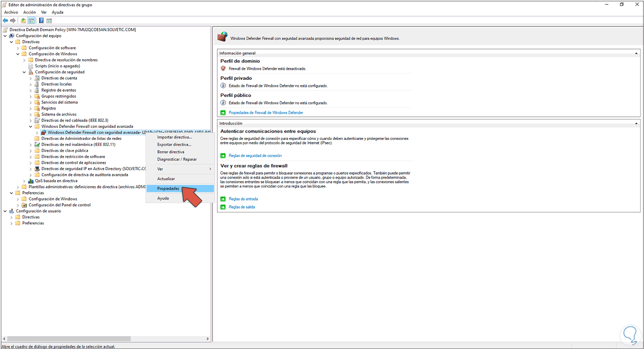Toggle the action pane toolbar icon
Screen dimensions: 644x349
pyautogui.click(x=49, y=21)
